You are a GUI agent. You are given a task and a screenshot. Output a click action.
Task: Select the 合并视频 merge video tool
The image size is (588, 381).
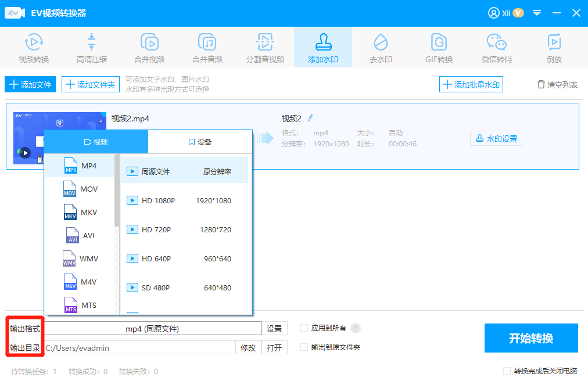point(149,46)
